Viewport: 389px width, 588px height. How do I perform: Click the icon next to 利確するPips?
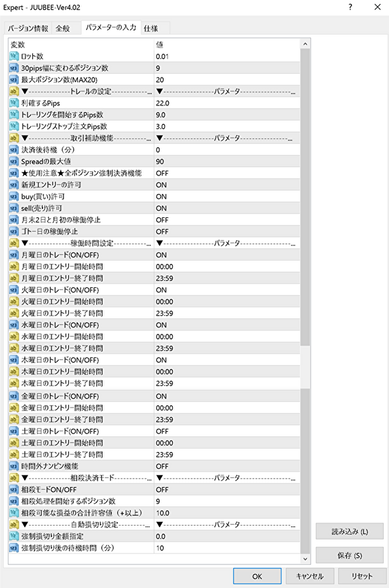14,103
